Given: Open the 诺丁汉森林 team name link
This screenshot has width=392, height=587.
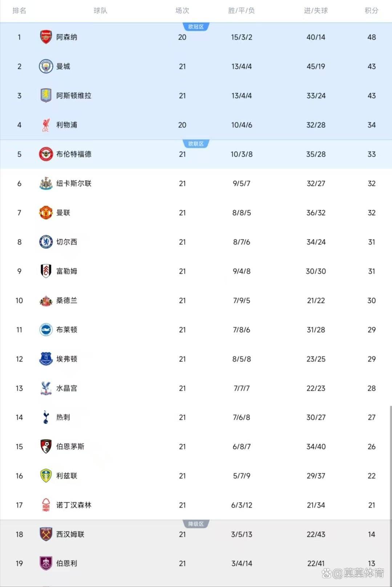Looking at the screenshot, I should coord(74,505).
